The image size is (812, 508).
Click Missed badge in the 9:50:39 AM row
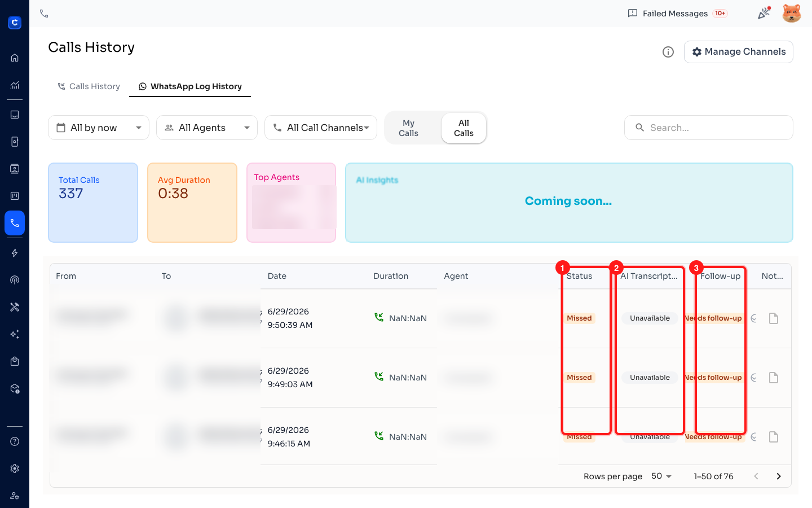pos(579,318)
